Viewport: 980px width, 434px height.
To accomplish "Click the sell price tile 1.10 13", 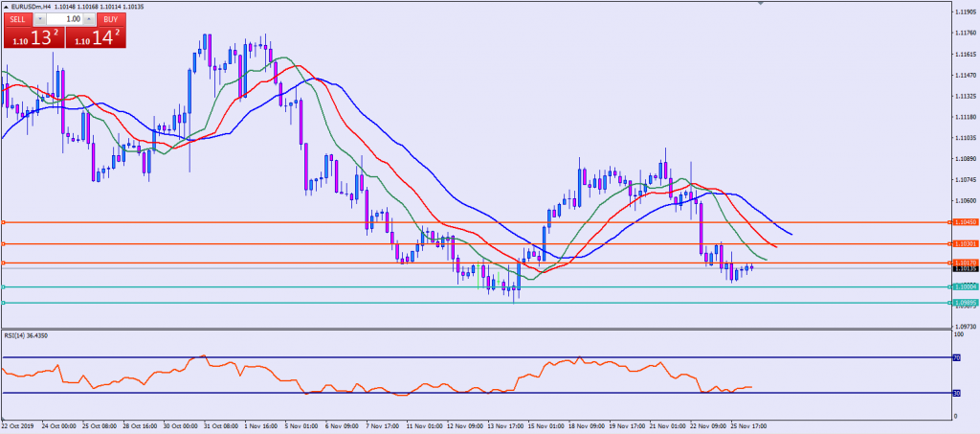I will click(x=33, y=38).
